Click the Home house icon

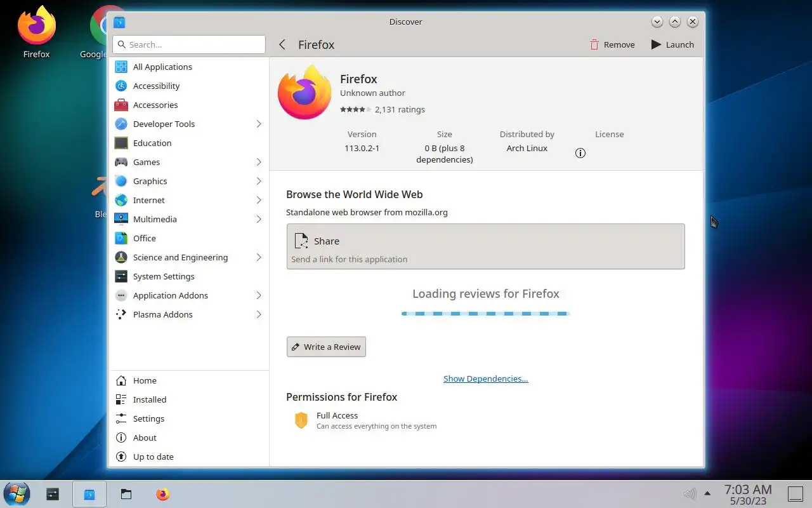click(x=121, y=380)
